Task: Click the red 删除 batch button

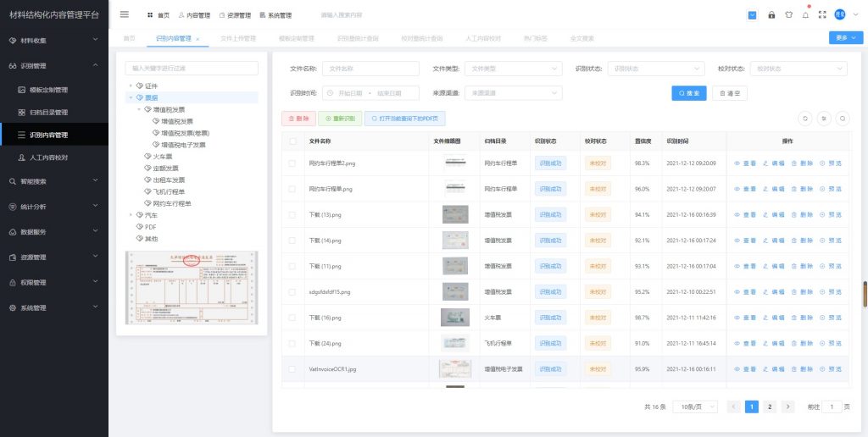Action: pos(298,119)
